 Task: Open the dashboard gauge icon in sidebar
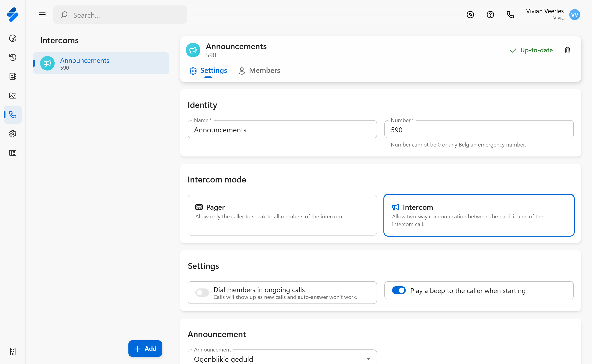(x=13, y=38)
